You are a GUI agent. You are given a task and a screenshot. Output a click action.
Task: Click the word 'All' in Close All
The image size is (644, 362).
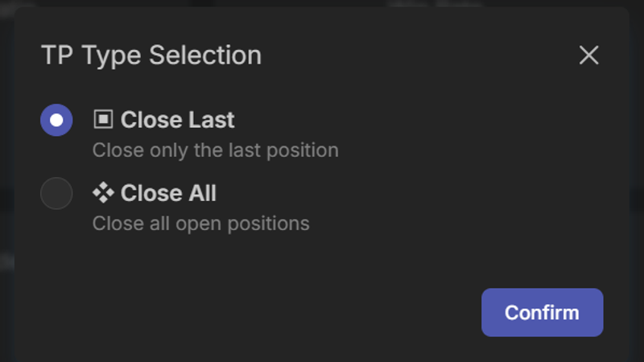click(203, 193)
